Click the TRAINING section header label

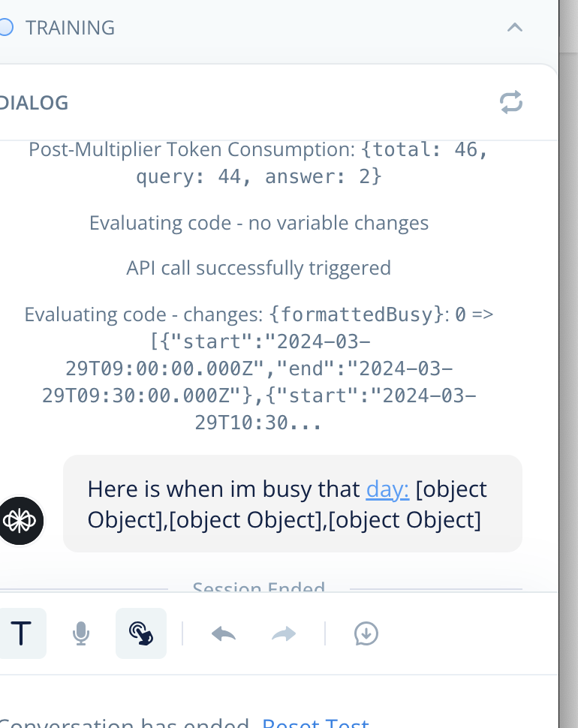70,28
